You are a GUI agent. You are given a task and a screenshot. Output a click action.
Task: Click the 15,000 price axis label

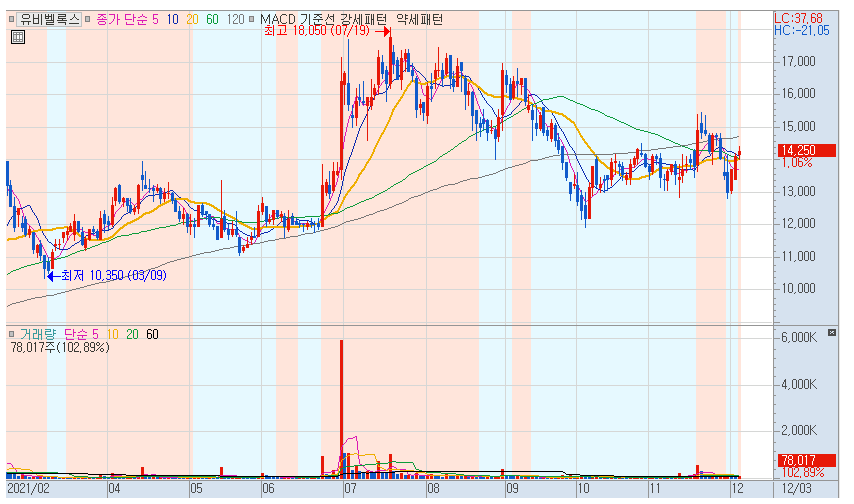798,126
